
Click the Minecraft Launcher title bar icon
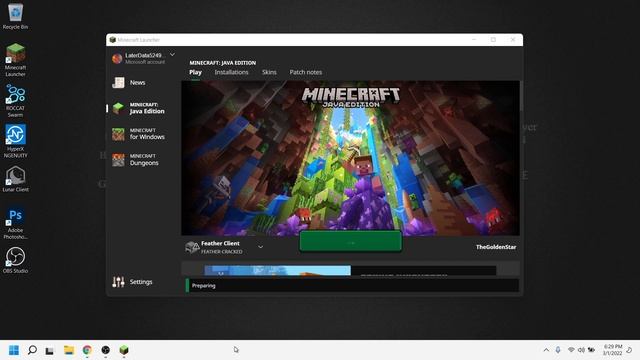pyautogui.click(x=113, y=40)
